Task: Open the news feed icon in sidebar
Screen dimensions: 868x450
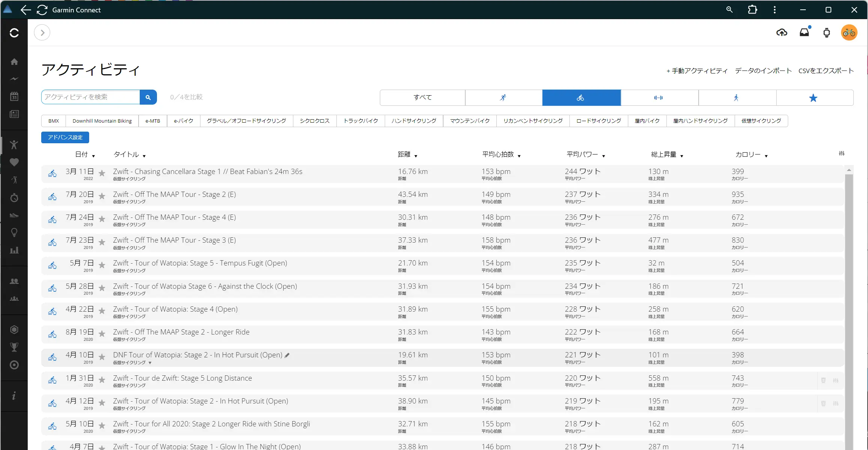Action: (14, 114)
